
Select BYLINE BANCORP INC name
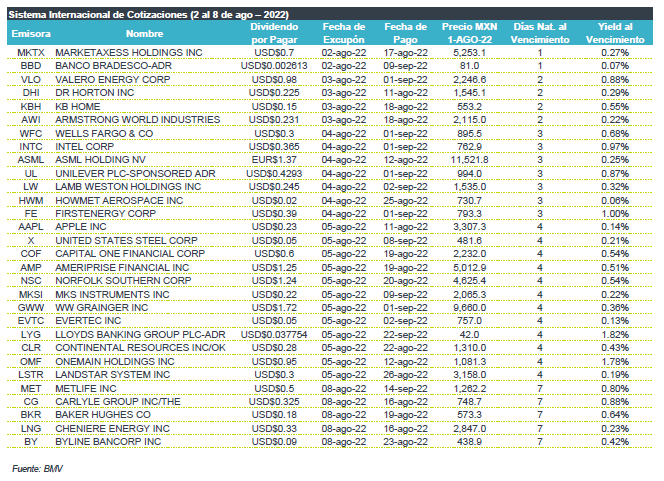[x=108, y=442]
